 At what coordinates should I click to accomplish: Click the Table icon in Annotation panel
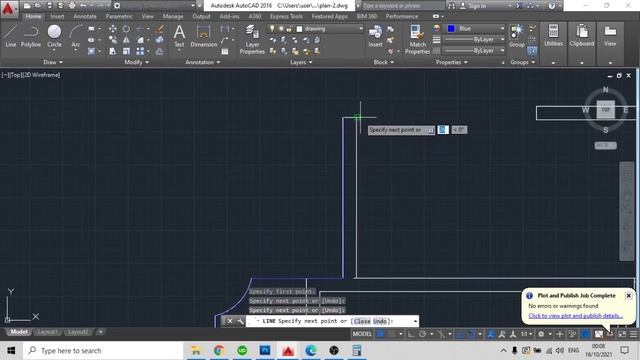225,51
